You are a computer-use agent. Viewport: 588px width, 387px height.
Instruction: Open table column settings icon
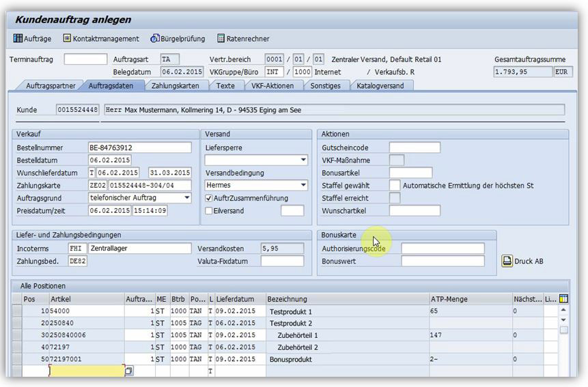point(563,299)
